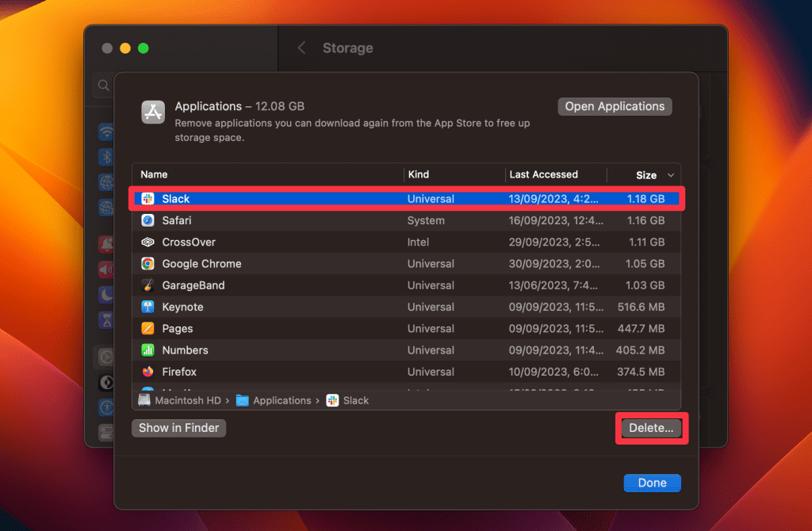Open Notifications bell icon in sidebar
Screen dimensions: 812x531
click(106, 244)
